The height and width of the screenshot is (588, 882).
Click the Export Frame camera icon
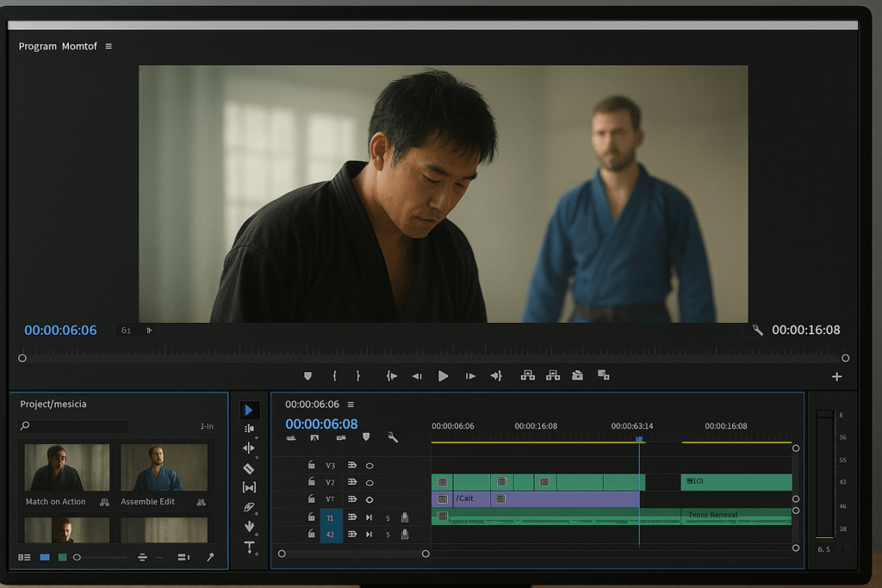[x=576, y=375]
